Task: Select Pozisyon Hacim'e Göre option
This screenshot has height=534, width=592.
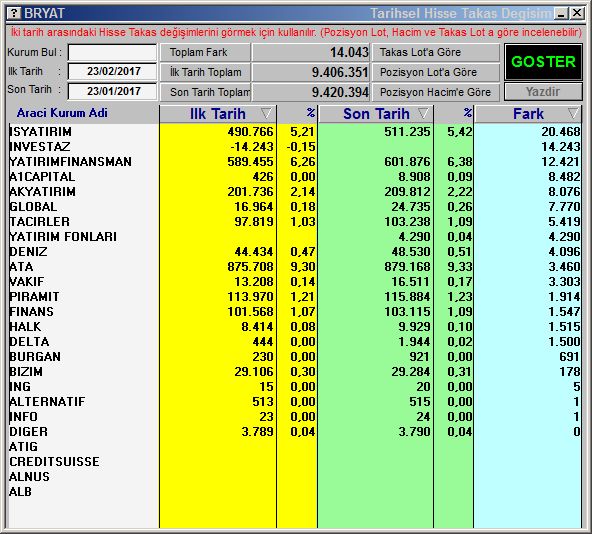Action: [436, 92]
